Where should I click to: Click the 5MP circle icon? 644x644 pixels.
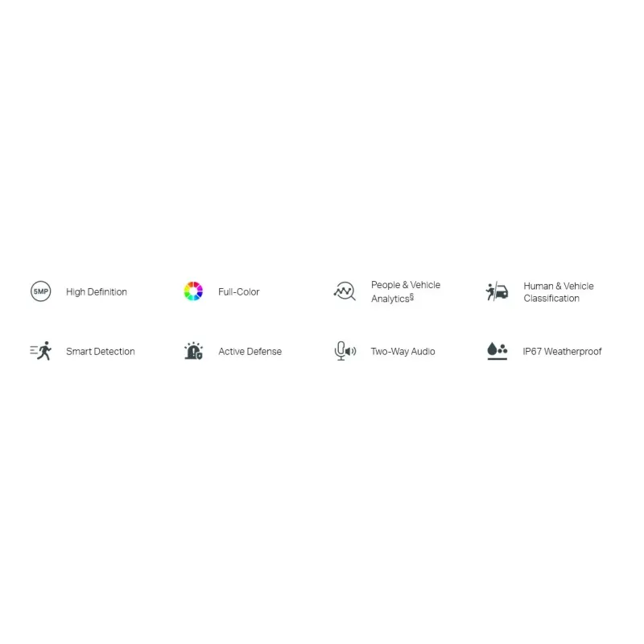41,291
